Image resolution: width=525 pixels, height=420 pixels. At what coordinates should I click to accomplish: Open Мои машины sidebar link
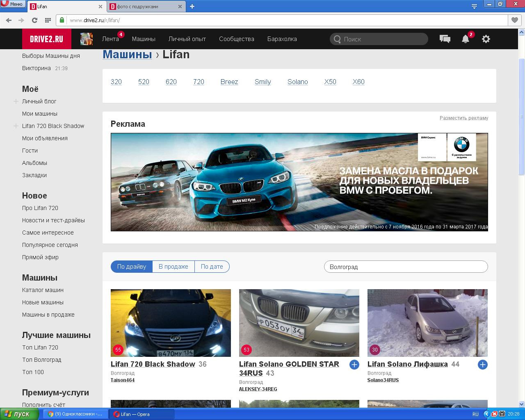click(x=40, y=114)
